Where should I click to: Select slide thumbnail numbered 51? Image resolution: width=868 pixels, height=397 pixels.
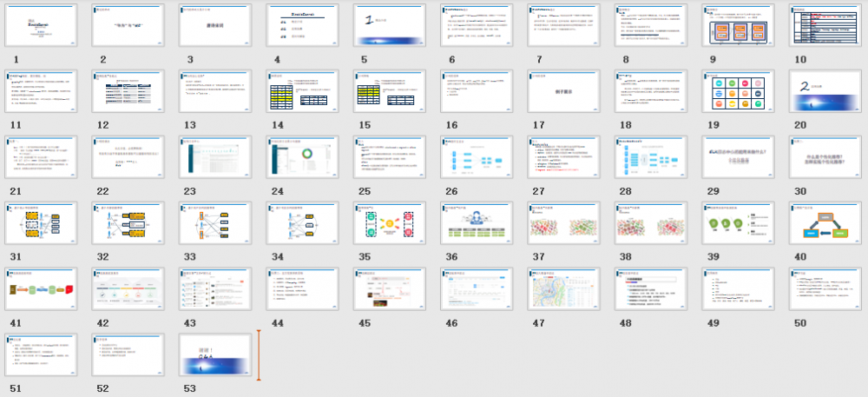click(41, 355)
